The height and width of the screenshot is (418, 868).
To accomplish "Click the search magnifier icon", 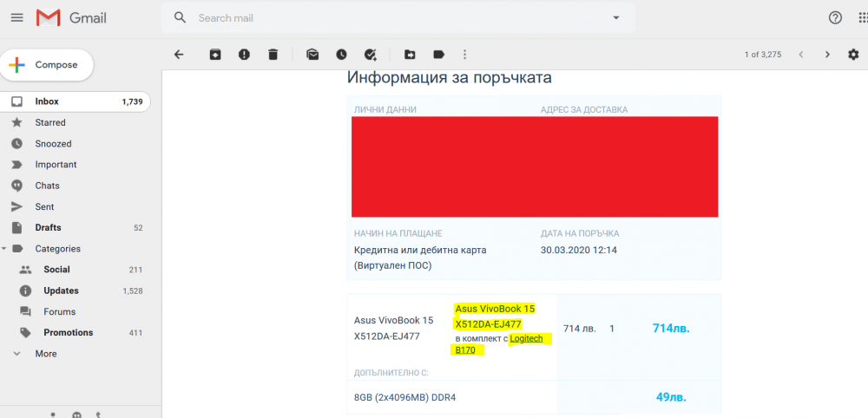I will [180, 17].
